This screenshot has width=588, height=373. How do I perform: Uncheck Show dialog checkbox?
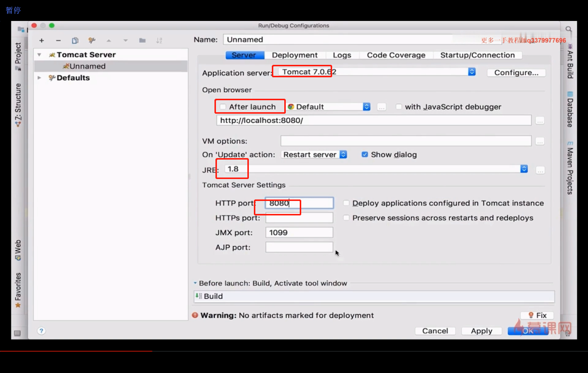click(x=365, y=155)
